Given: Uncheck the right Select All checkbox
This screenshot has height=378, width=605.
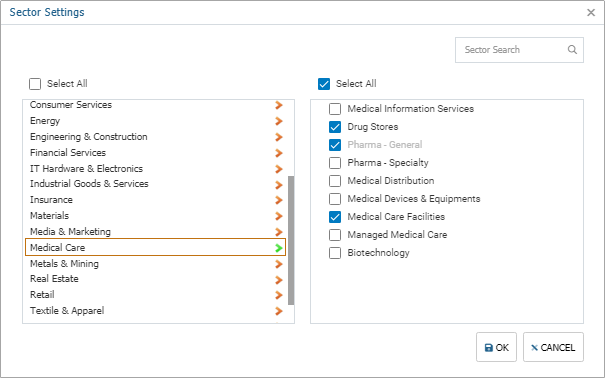Looking at the screenshot, I should pos(324,84).
